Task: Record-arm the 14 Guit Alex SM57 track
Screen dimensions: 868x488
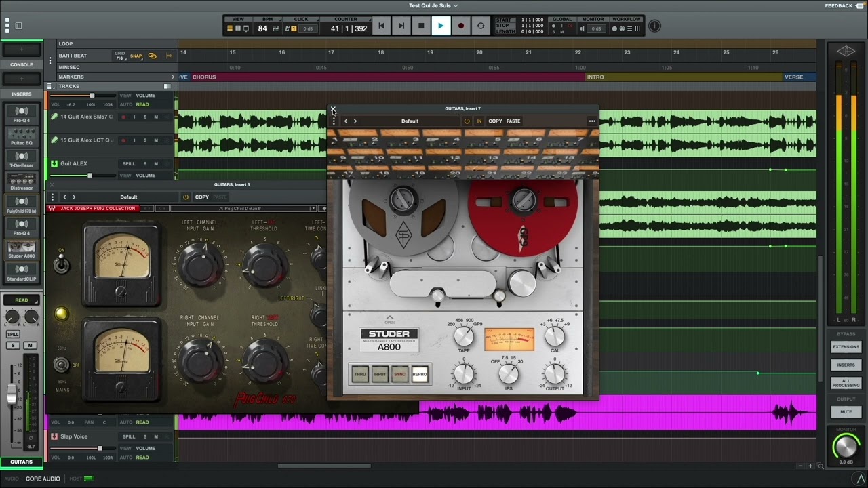Action: point(123,117)
